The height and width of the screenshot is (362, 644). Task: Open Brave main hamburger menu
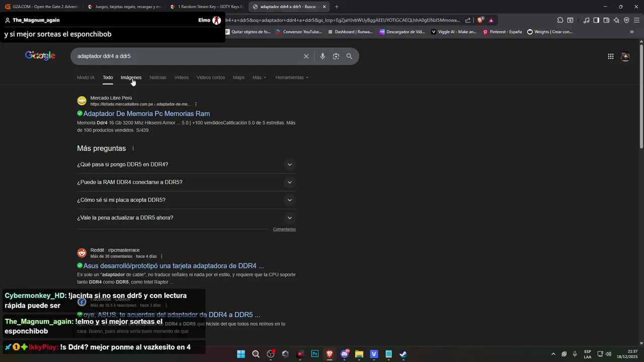pos(636,20)
